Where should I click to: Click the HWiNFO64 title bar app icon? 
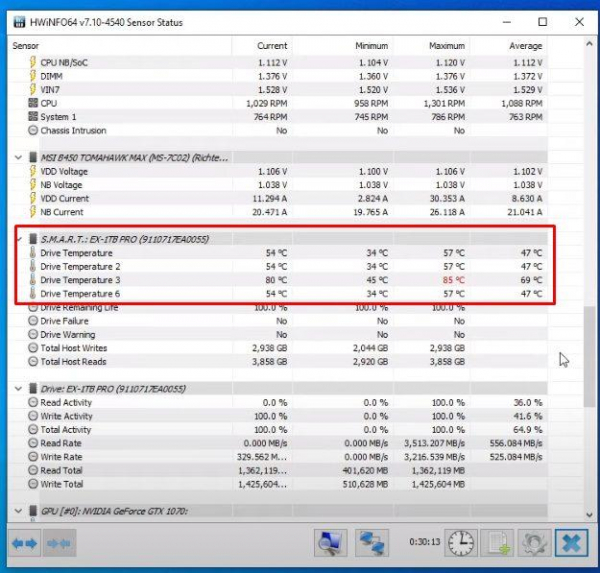[20, 22]
